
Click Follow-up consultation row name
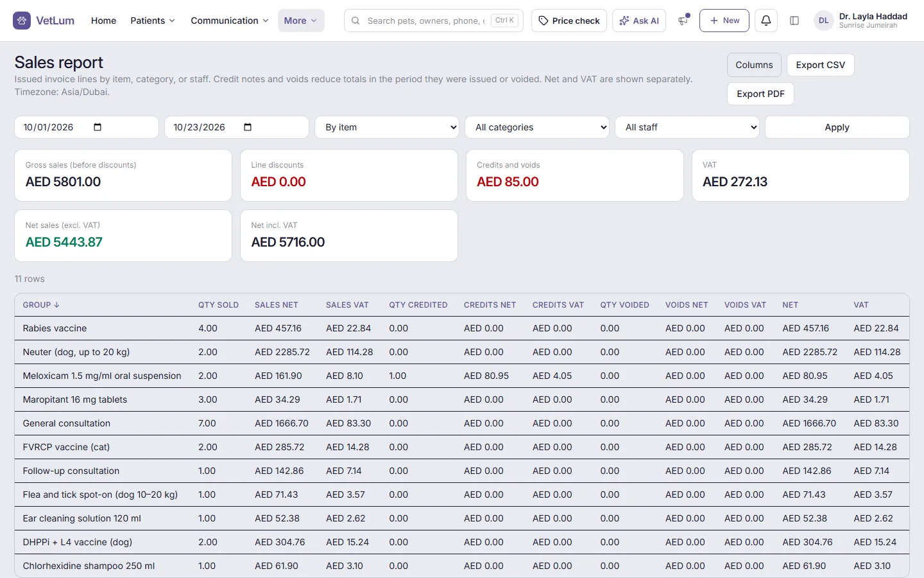pos(71,471)
